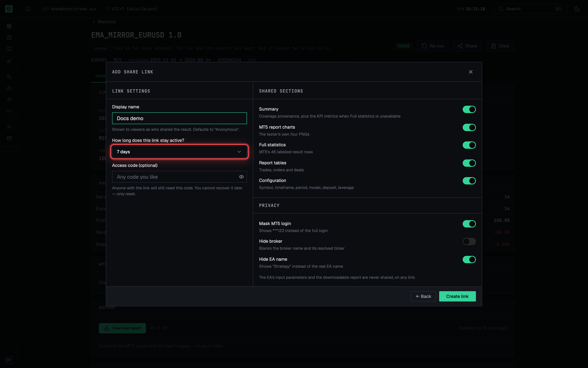This screenshot has height=368, width=588.
Task: Go back with the Back button
Action: (423, 296)
